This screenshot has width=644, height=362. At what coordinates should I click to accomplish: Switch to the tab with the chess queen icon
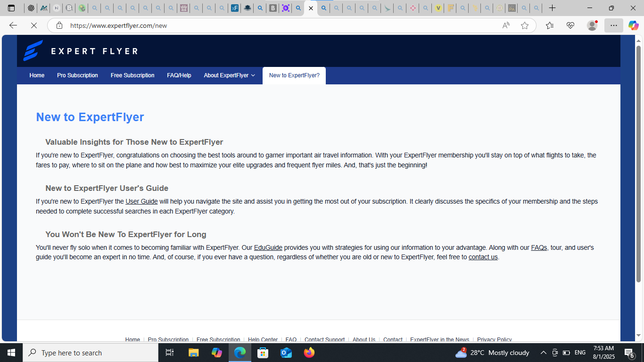(x=184, y=8)
